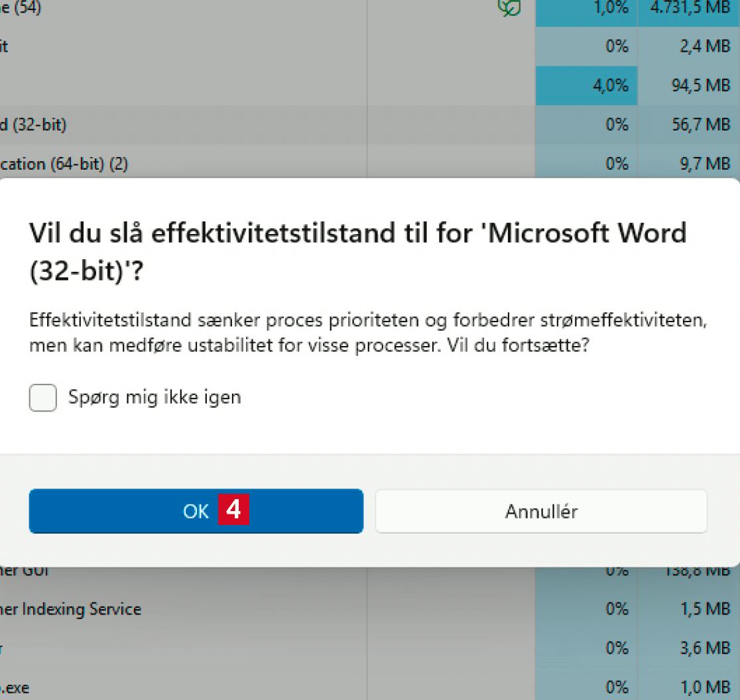Select the '1,5 MB' memory value

(x=705, y=609)
